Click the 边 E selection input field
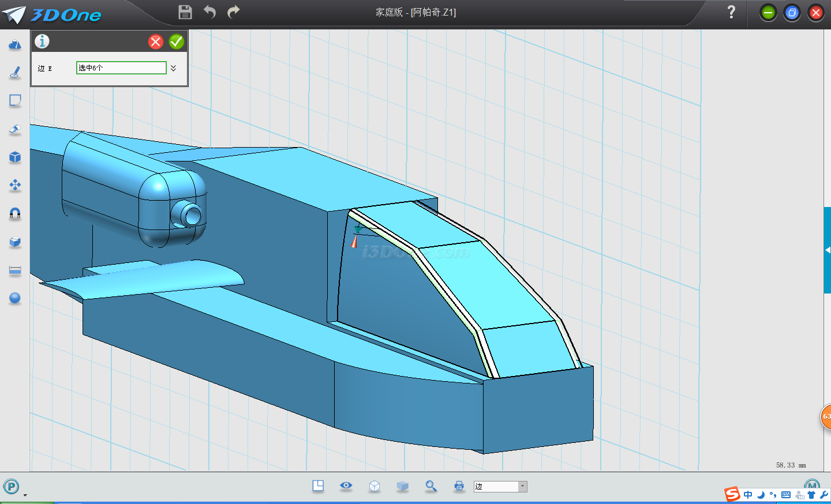This screenshot has height=504, width=831. pyautogui.click(x=121, y=68)
